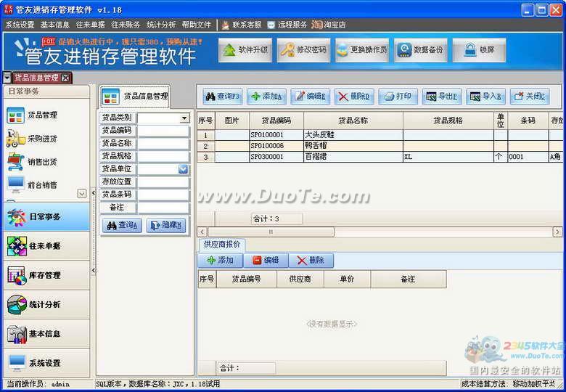The width and height of the screenshot is (566, 392).
Task: Switch to the 供应商报价 tab
Action: click(x=222, y=245)
